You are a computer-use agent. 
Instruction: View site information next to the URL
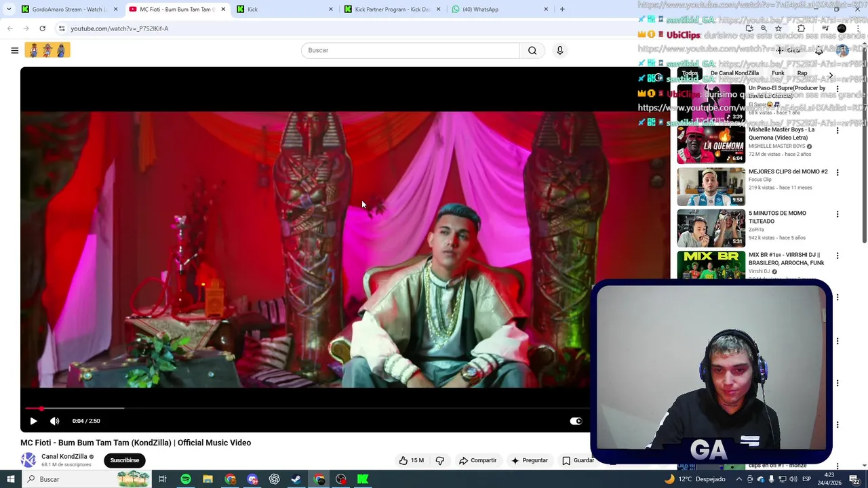pyautogui.click(x=61, y=28)
